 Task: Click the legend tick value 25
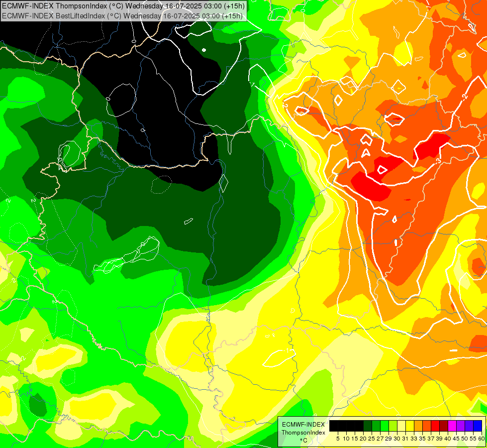(x=372, y=439)
